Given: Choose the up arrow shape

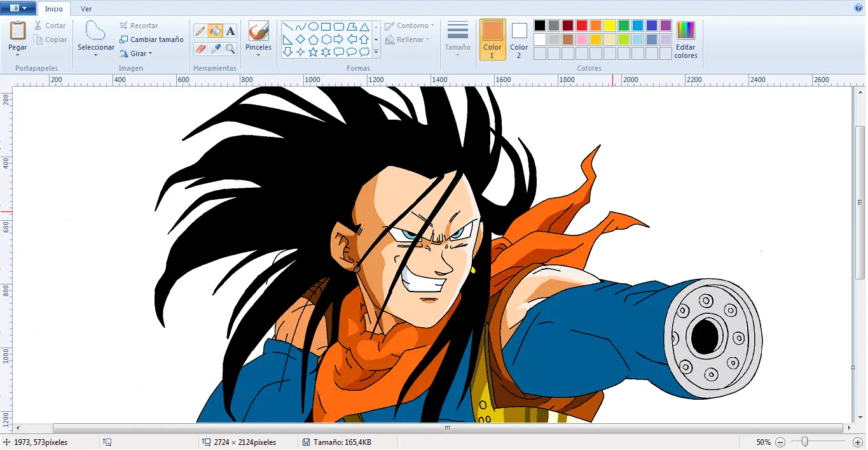Looking at the screenshot, I should [364, 39].
